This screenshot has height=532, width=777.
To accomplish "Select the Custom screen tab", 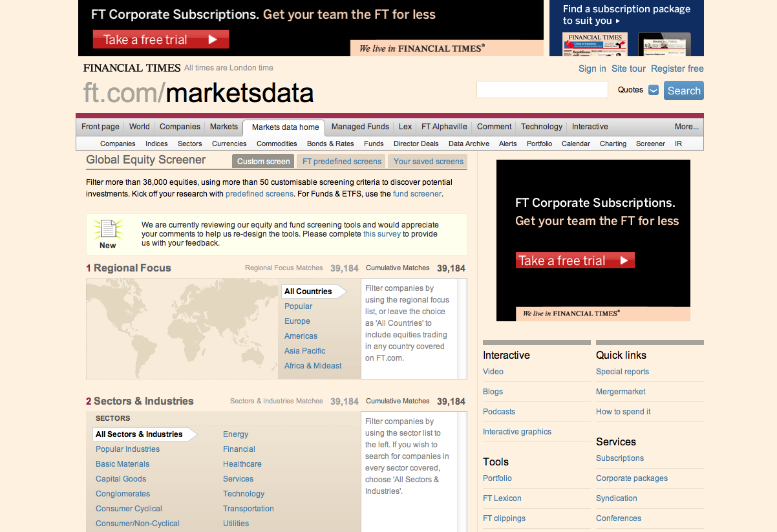I will click(263, 161).
